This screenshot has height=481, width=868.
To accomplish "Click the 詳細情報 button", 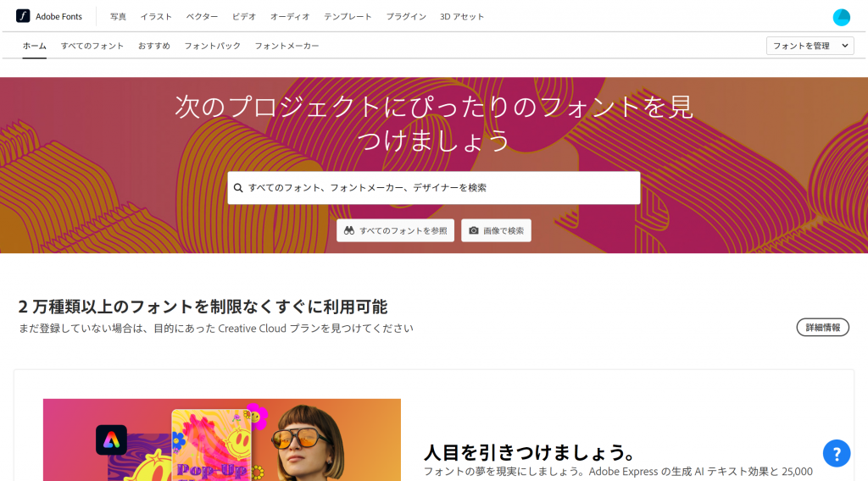I will pyautogui.click(x=822, y=328).
